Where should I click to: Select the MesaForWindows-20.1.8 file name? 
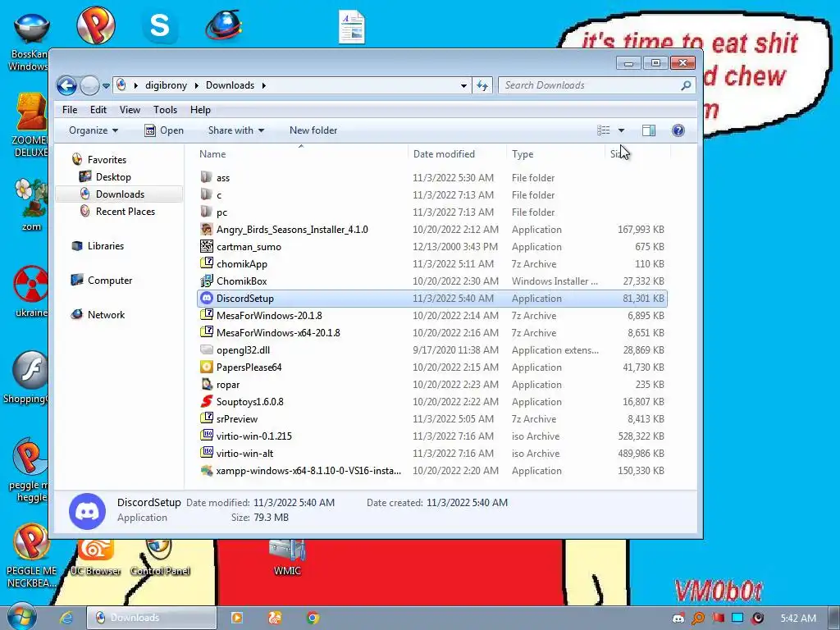tap(269, 316)
